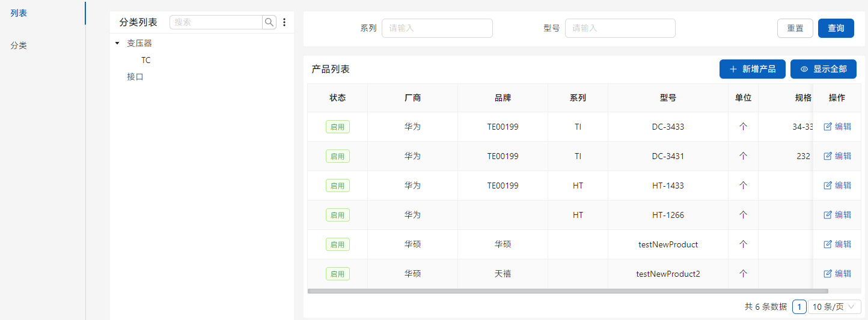Click 启用 status tag of testNewProduct2
The image size is (868, 320).
337,274
